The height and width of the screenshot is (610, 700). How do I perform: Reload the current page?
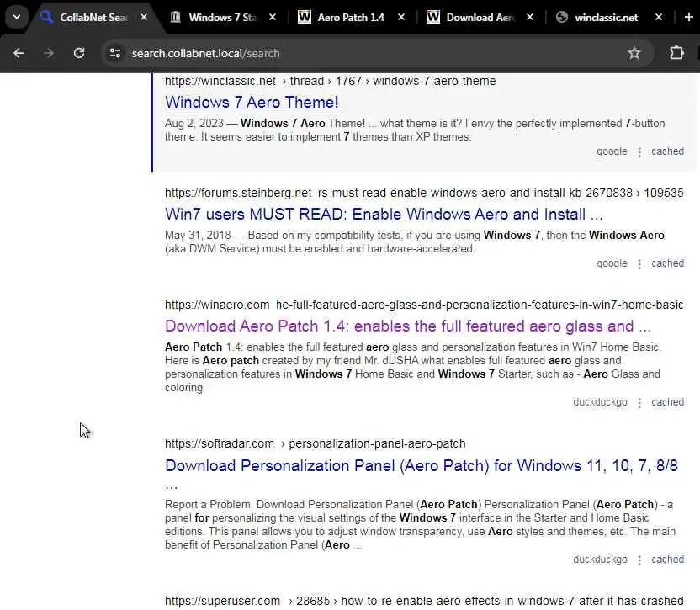pyautogui.click(x=79, y=54)
